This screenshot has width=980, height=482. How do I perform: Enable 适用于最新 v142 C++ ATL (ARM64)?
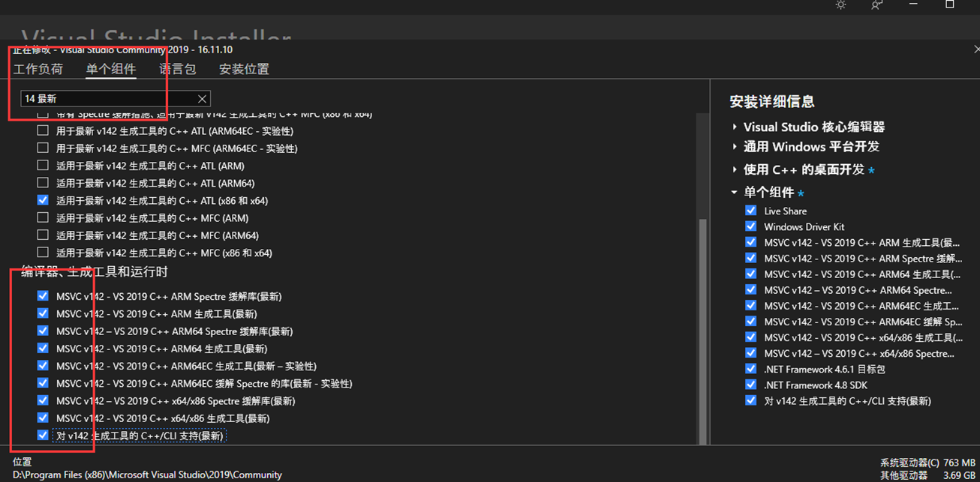tap(43, 183)
